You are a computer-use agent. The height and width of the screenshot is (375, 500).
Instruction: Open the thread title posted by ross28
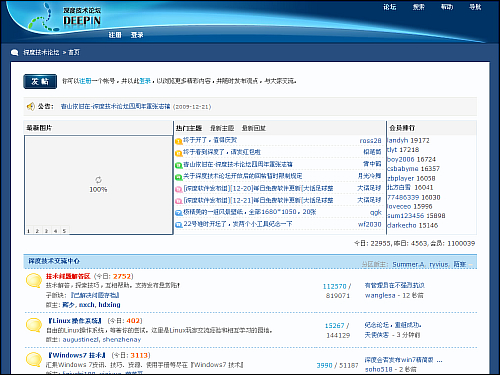(210, 140)
